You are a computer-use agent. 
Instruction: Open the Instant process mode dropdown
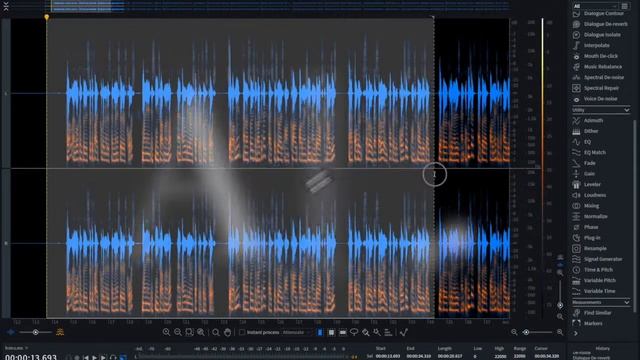pyautogui.click(x=297, y=332)
